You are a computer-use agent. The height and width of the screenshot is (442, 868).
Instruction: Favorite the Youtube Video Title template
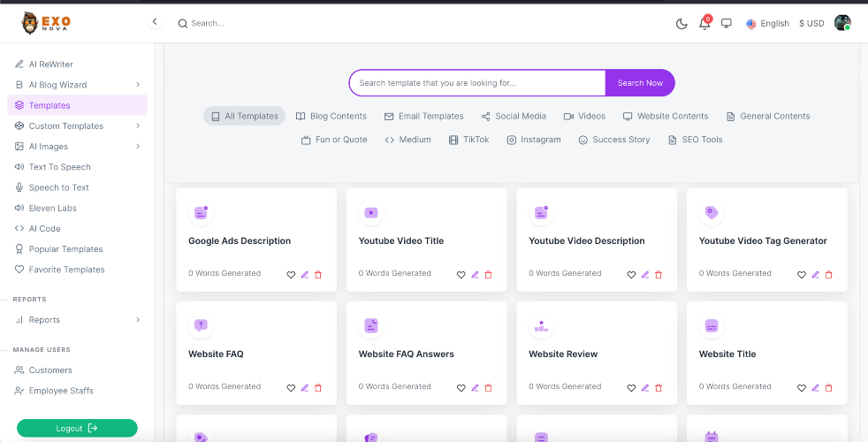(461, 275)
